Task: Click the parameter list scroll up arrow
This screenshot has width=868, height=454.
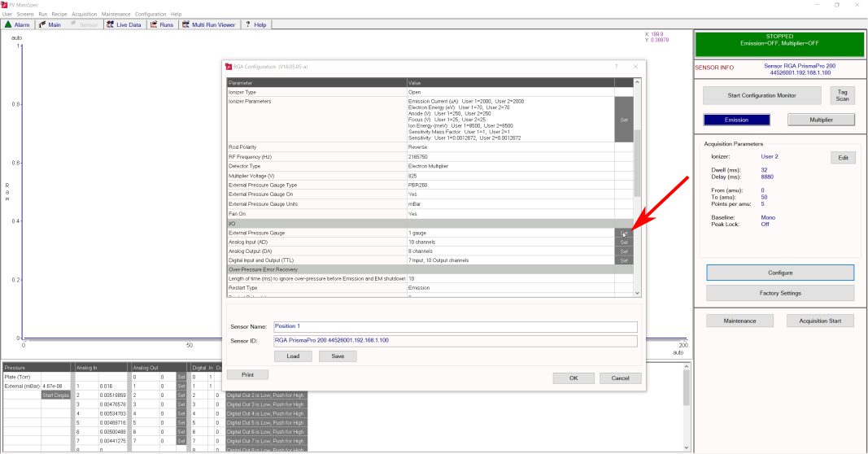Action: pyautogui.click(x=637, y=82)
